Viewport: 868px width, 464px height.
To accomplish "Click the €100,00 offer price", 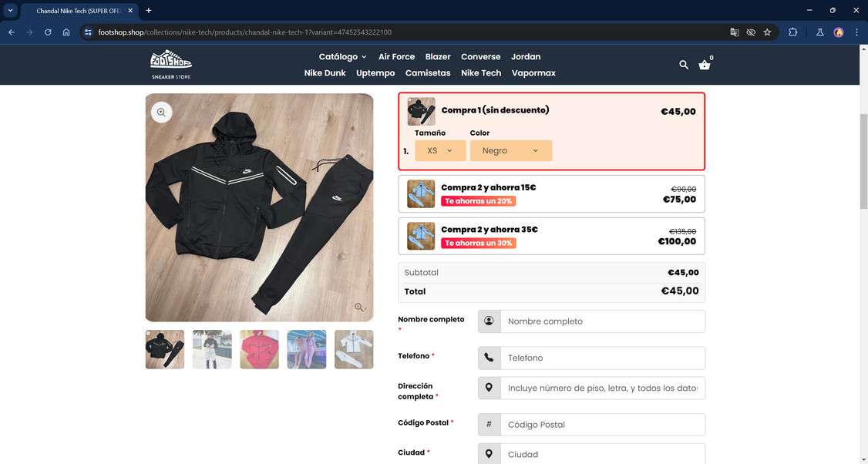I will (677, 241).
